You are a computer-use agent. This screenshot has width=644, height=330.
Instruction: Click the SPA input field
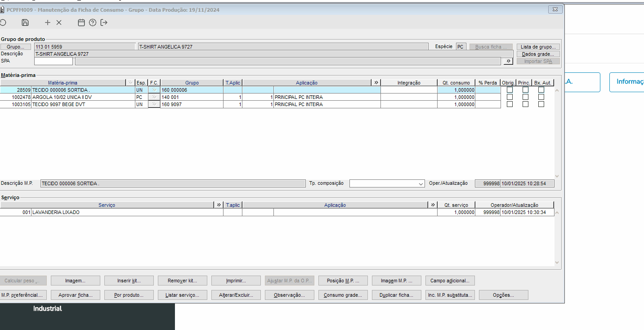[x=54, y=61]
